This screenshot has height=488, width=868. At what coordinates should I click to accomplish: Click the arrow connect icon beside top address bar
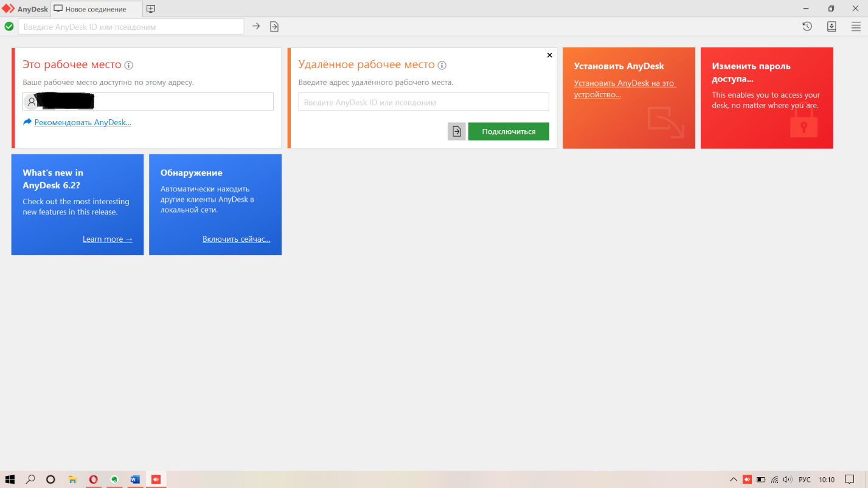256,26
